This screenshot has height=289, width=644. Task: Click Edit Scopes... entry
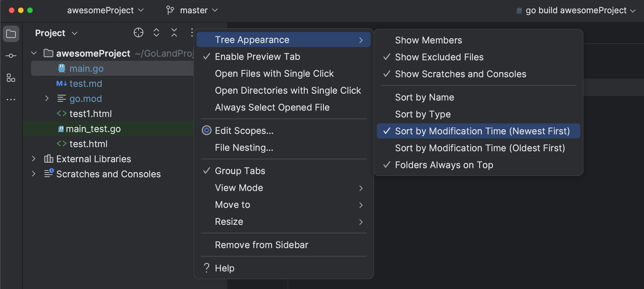[244, 131]
